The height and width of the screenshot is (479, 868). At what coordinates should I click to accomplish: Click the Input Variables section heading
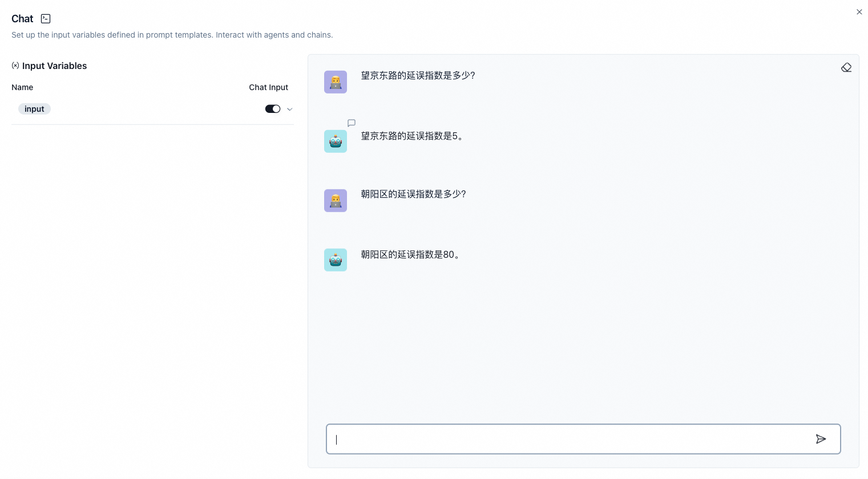pyautogui.click(x=55, y=66)
